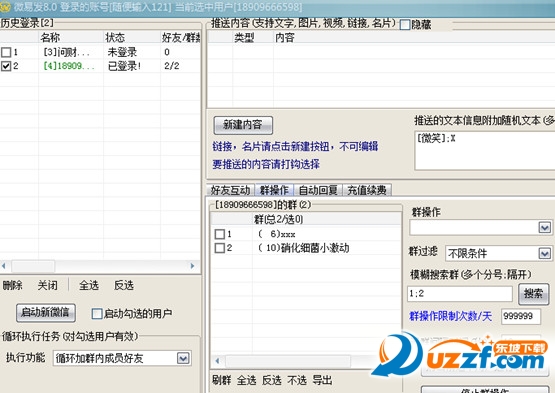555x393 pixels.
Task: Click the group list horizontal scrollbar thumb
Action: tap(288, 361)
